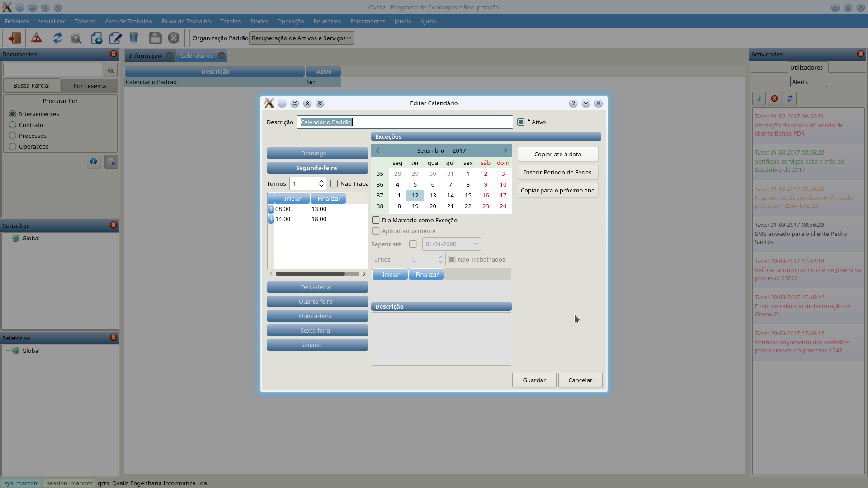The height and width of the screenshot is (488, 868).
Task: Click the edit document pencil icon
Action: [115, 38]
